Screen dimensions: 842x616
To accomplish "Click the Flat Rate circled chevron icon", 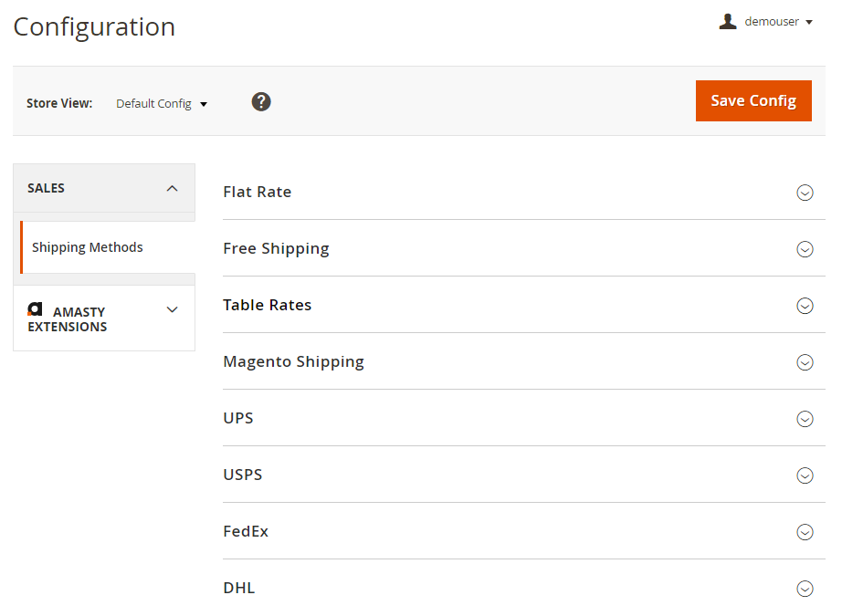I will 805,193.
